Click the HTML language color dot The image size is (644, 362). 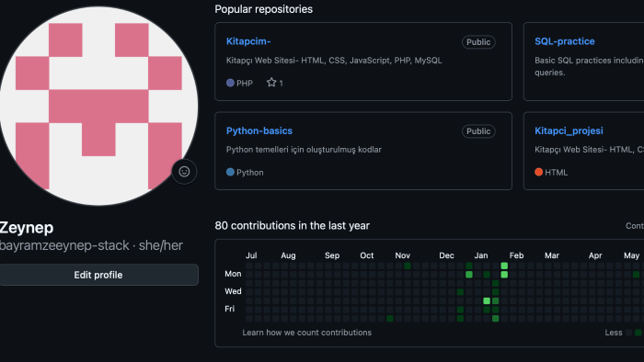pyautogui.click(x=539, y=172)
